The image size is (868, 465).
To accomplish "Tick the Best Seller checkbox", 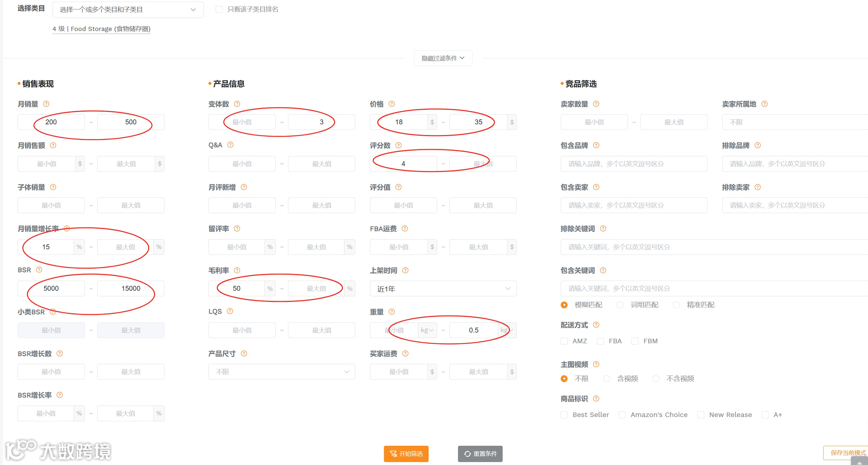I will [564, 415].
